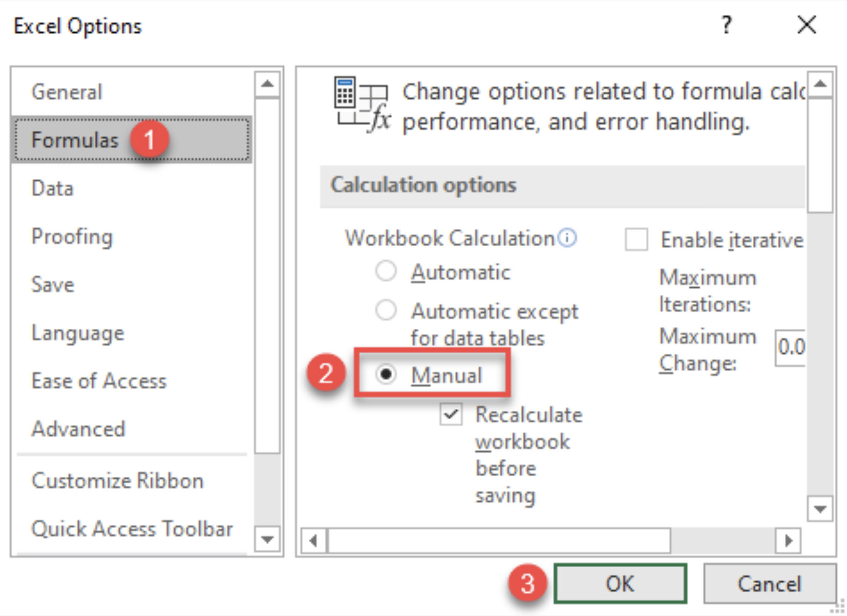
Task: Click left sidebar scroll down arrow
Action: 267,540
